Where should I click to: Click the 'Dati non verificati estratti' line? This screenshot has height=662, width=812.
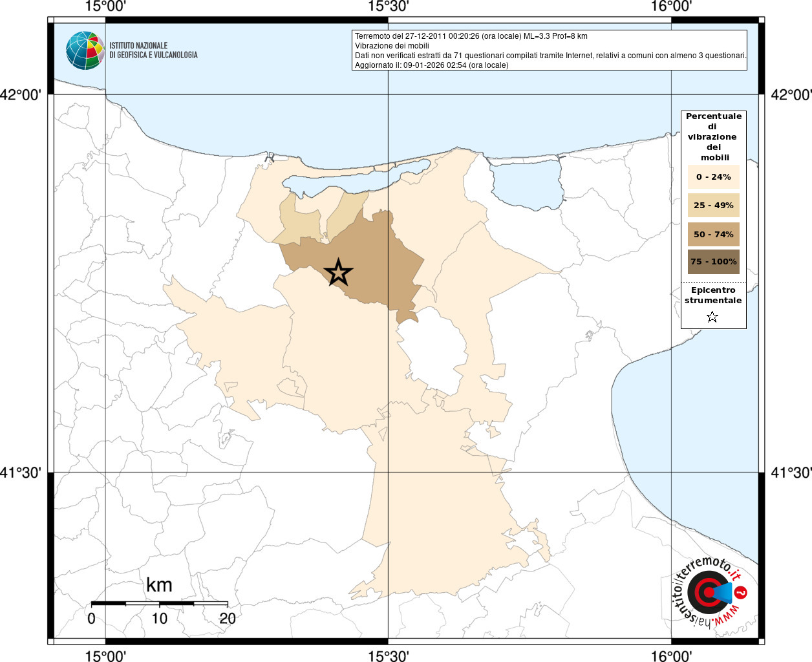(551, 56)
